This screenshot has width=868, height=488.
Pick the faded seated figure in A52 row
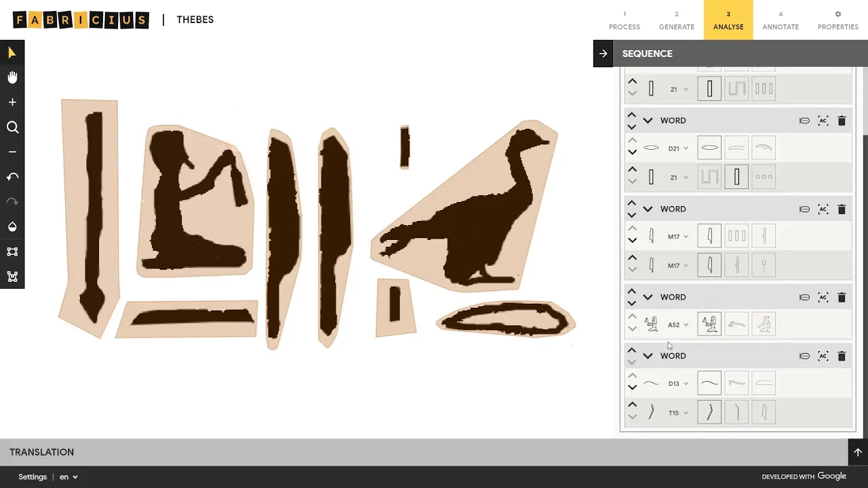pos(764,324)
